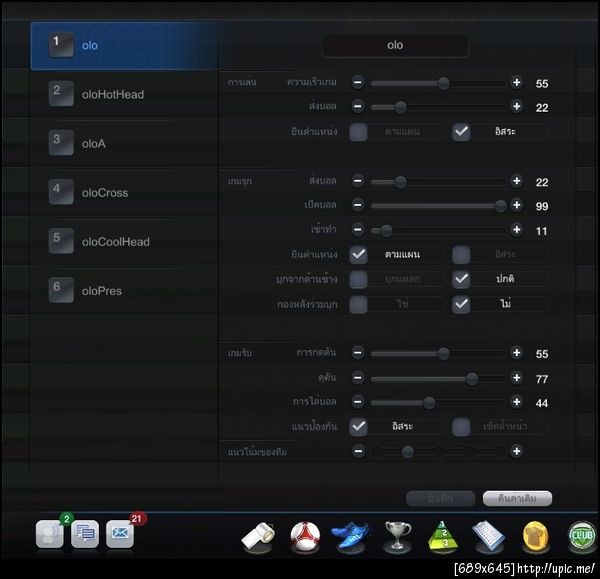Click the ดุดัน aggression slider handle
Viewport: 600px width, 579px height.
(x=472, y=379)
